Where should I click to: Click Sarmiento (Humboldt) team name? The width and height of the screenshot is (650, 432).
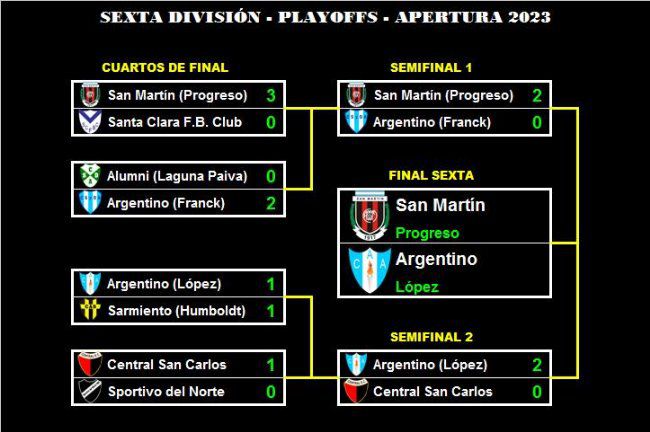pos(177,311)
